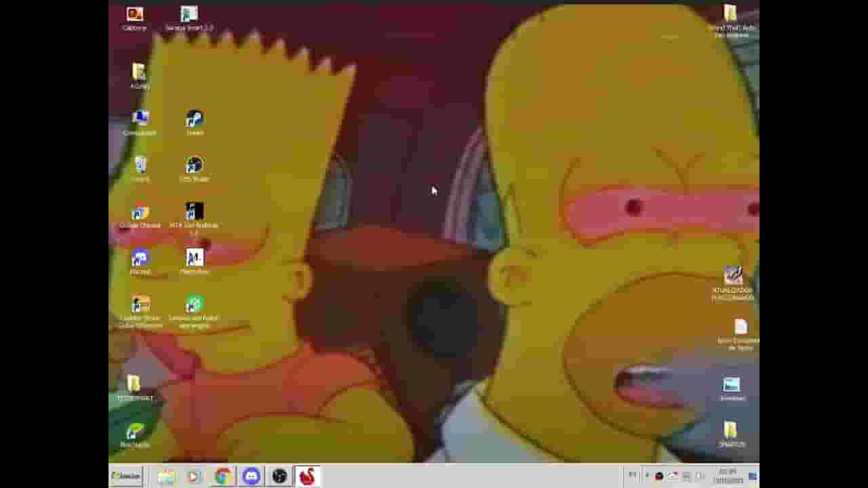
Task: Open the OBS Studio desktop shortcut
Action: [195, 169]
